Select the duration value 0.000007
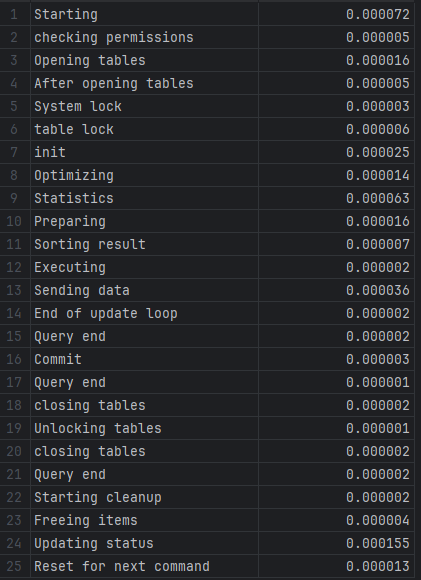The width and height of the screenshot is (421, 580). point(378,244)
